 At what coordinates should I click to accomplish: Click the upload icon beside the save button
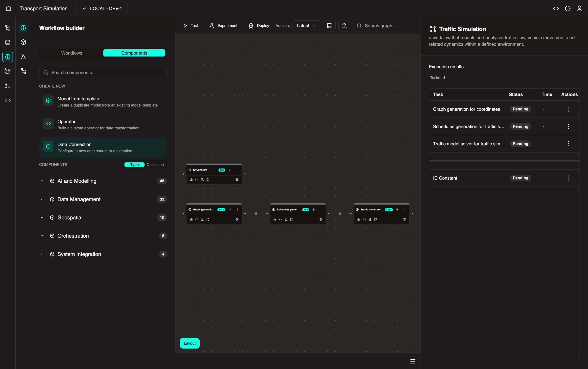[344, 26]
